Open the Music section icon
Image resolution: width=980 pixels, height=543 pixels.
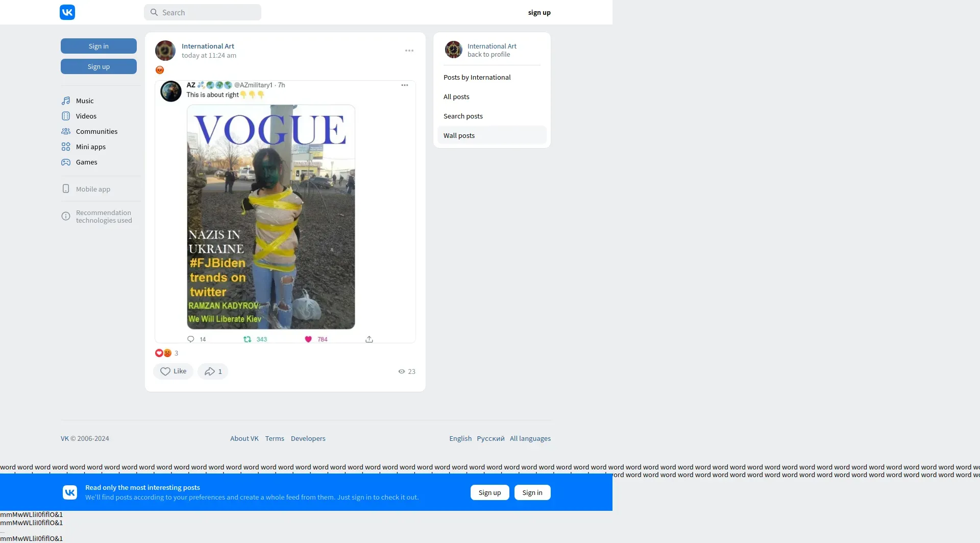(66, 101)
